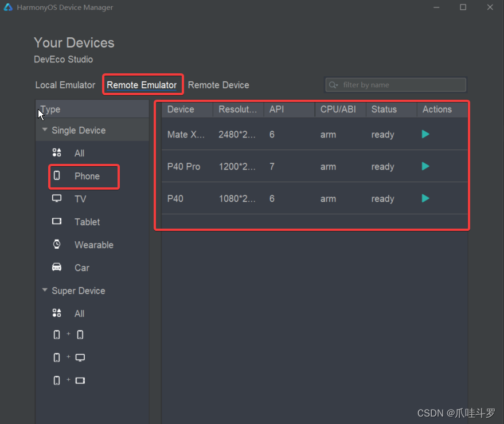Focus the filter by name field
The image size is (504, 424).
[x=396, y=85]
